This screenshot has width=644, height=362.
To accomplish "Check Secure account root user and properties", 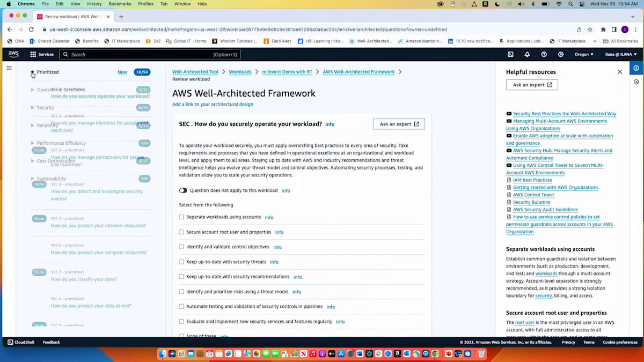I will point(181,232).
